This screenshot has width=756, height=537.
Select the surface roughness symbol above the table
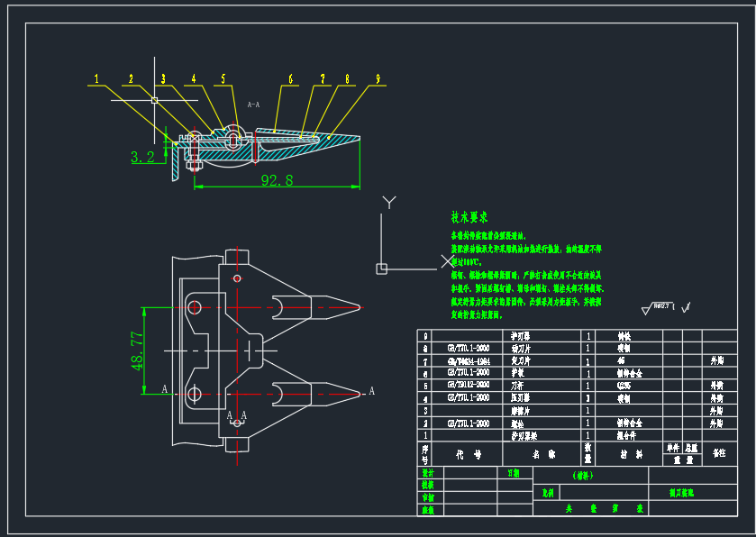click(x=659, y=307)
